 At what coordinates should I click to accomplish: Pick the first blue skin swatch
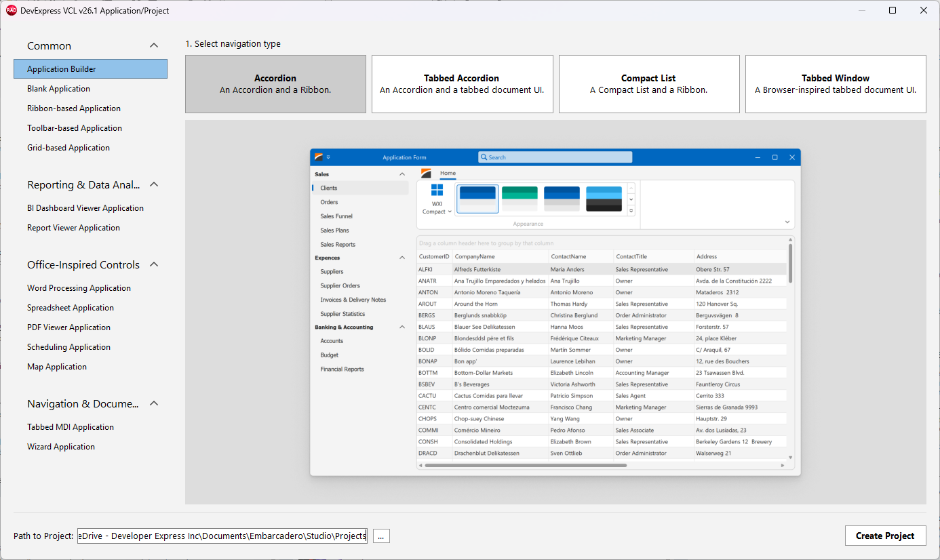point(478,199)
